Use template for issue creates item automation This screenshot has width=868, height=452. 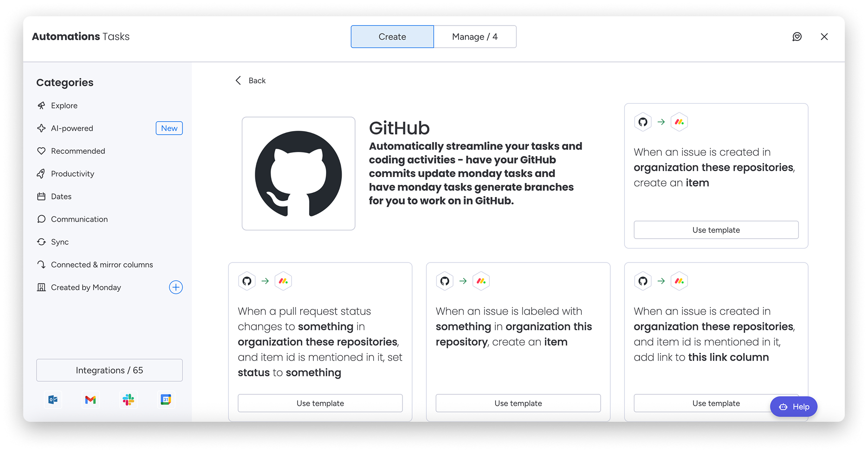[716, 229]
